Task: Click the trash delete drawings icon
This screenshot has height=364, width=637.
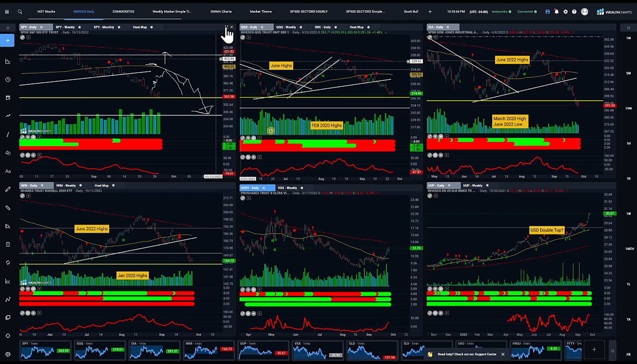Action: 8,244
